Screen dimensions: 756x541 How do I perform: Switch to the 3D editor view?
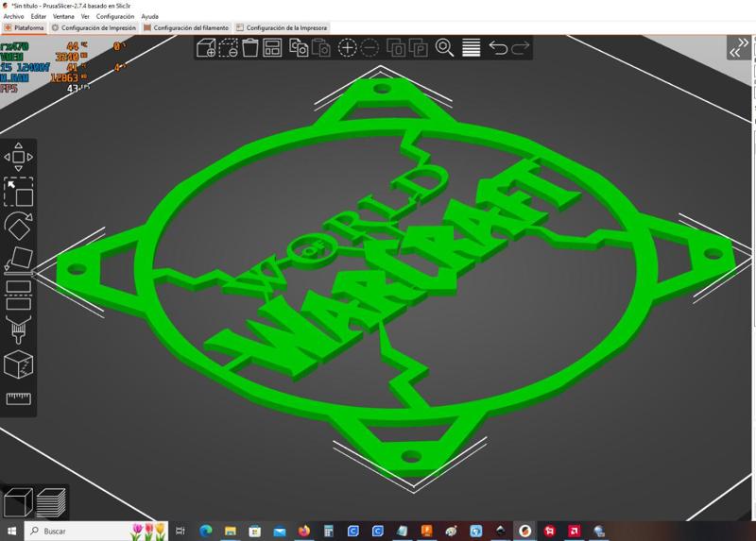18,502
